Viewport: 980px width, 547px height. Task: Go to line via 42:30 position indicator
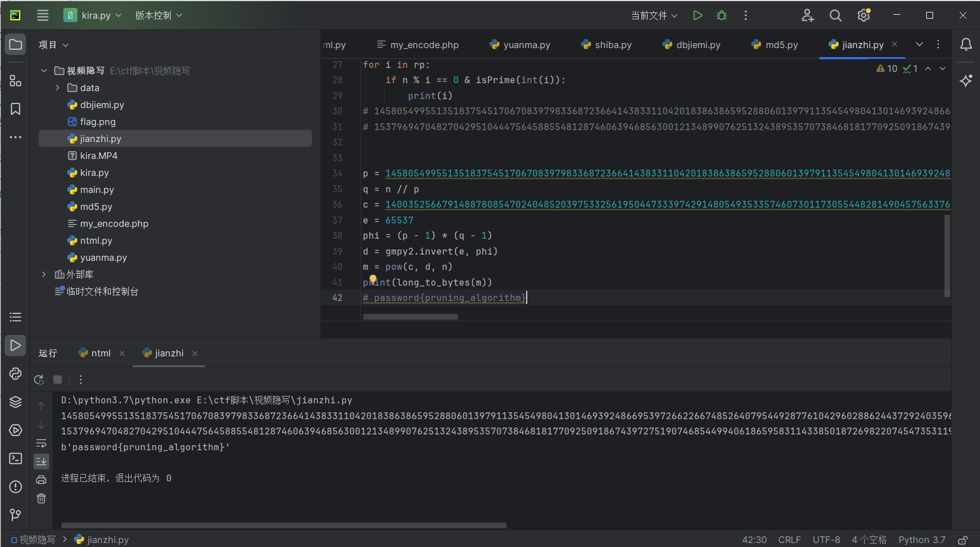[x=754, y=540]
